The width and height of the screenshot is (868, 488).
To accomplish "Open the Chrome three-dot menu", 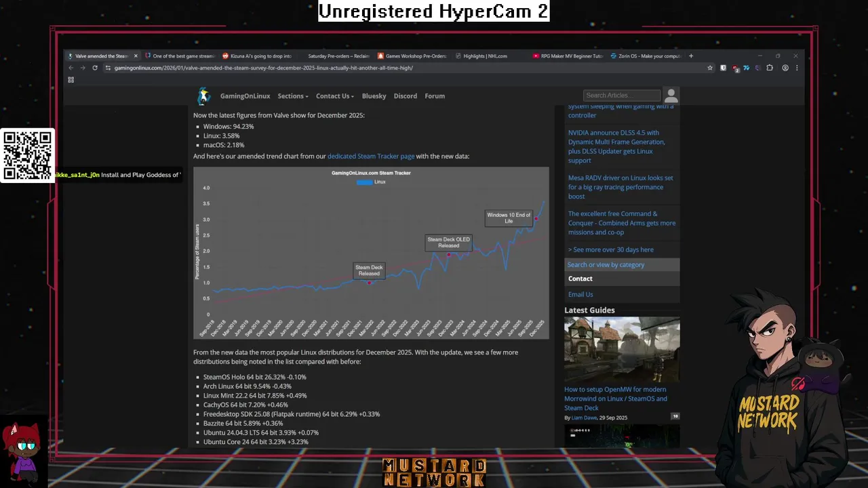I will pyautogui.click(x=797, y=68).
